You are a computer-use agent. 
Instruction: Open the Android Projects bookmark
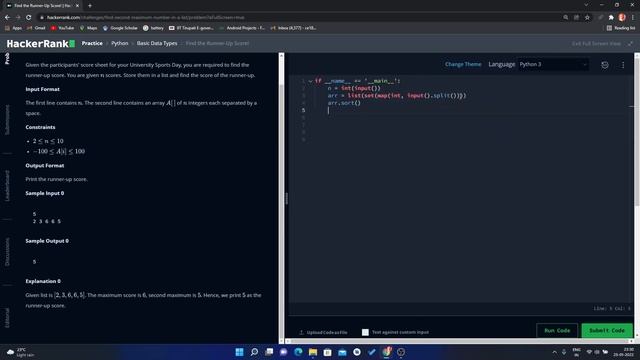(242, 28)
